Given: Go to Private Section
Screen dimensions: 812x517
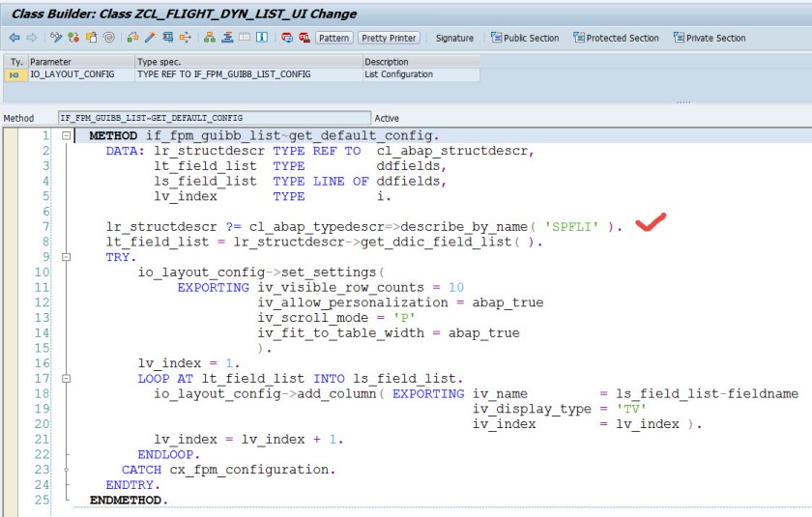Looking at the screenshot, I should [x=710, y=38].
